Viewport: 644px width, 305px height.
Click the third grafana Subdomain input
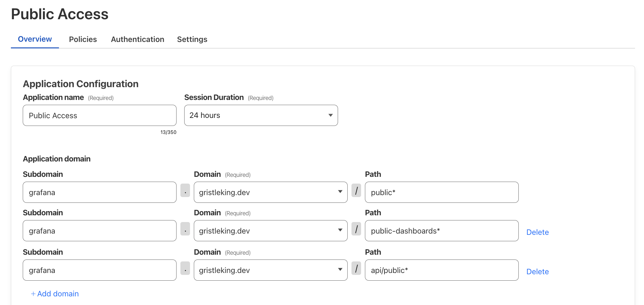[99, 270]
